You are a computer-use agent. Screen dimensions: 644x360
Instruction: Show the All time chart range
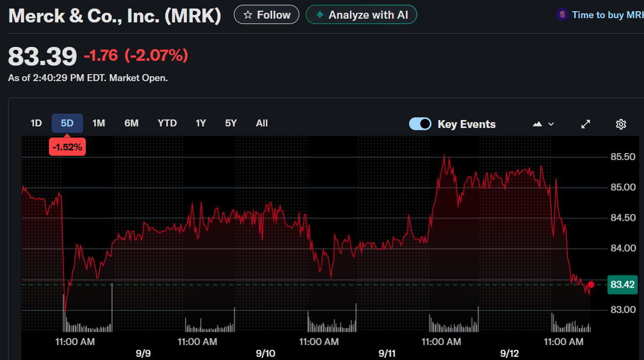[x=262, y=123]
